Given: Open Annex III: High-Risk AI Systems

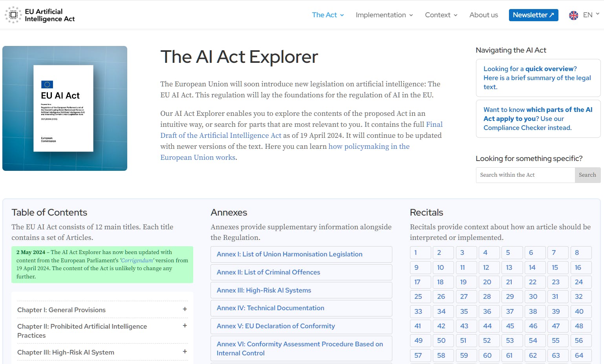Looking at the screenshot, I should pyautogui.click(x=301, y=291).
